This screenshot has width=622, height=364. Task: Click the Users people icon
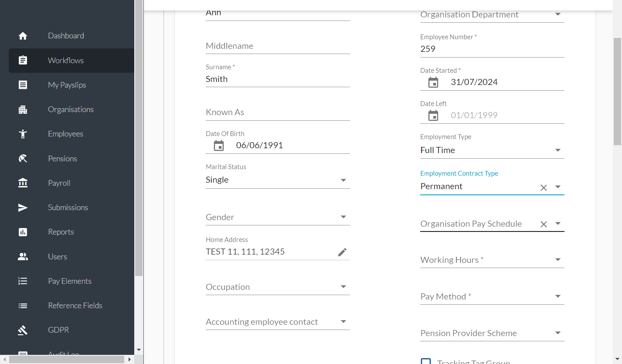[x=23, y=257]
